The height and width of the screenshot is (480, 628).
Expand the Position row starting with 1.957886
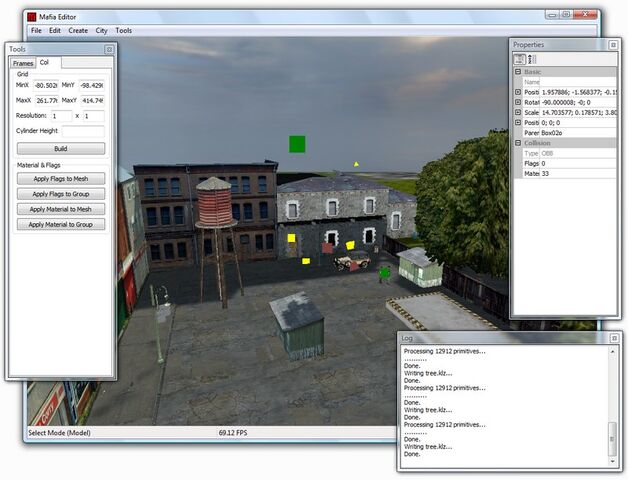click(x=518, y=92)
